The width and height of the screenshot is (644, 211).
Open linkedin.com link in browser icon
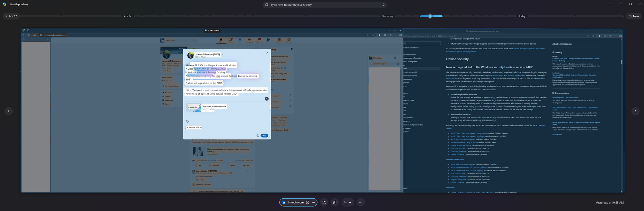[x=308, y=202]
